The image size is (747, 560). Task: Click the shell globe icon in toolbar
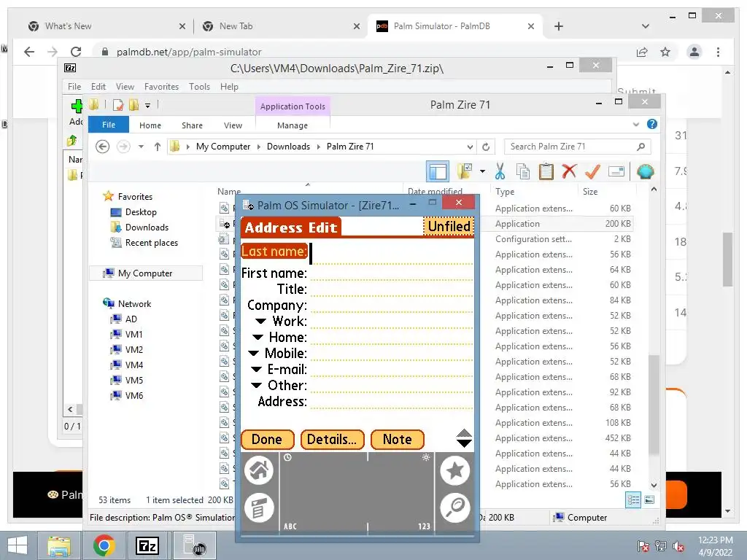(645, 171)
